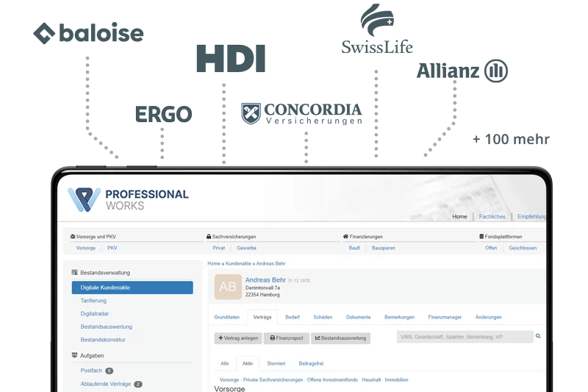Jump to Offene Investmentfonds anchor link
588x392 pixels.
332,380
